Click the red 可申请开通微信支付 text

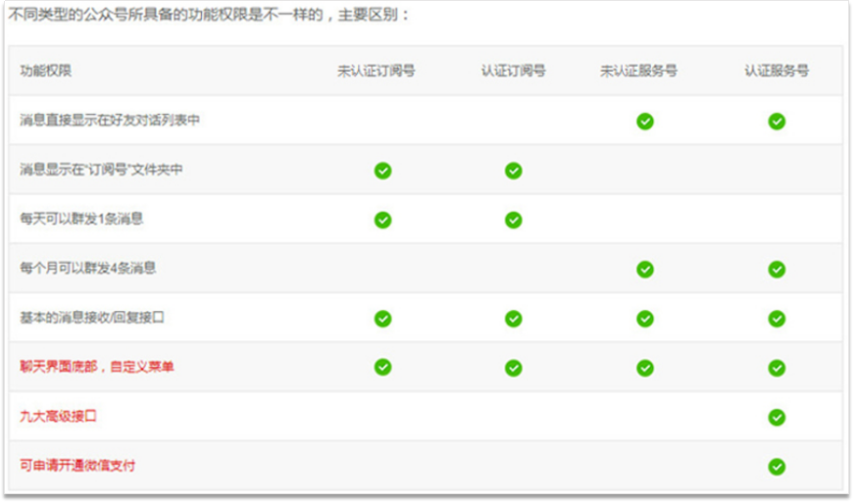[77, 465]
